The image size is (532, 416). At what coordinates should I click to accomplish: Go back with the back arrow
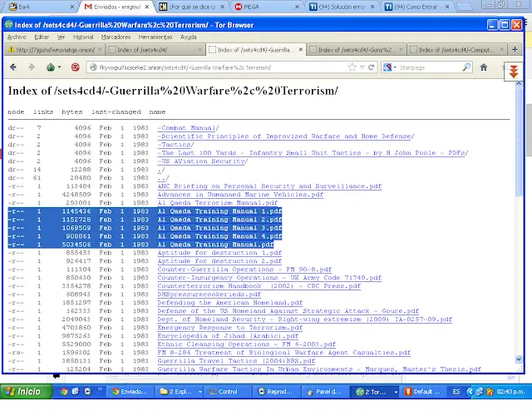(x=13, y=67)
